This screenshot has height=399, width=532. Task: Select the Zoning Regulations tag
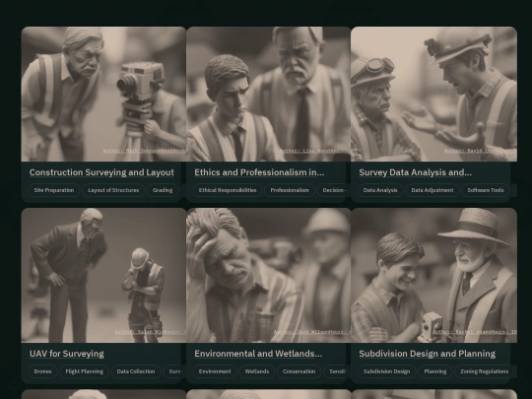[x=484, y=371]
